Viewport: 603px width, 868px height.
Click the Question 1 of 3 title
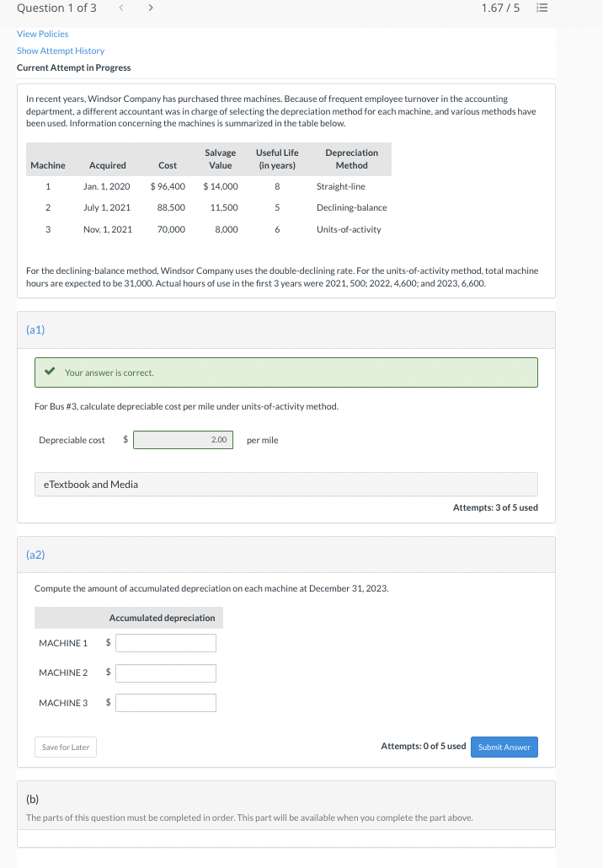click(x=56, y=8)
